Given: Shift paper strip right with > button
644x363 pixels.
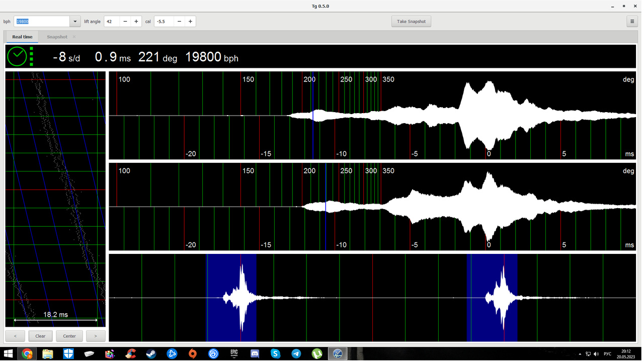Looking at the screenshot, I should click(x=96, y=336).
